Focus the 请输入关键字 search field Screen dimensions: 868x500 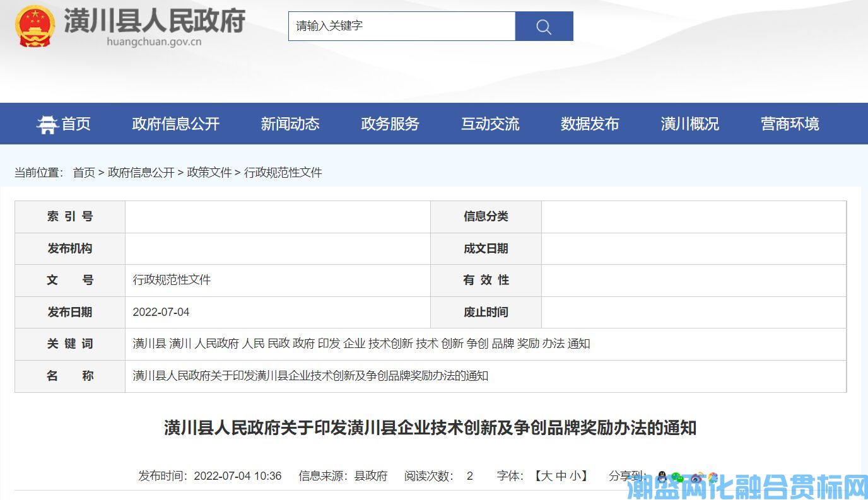pos(402,26)
